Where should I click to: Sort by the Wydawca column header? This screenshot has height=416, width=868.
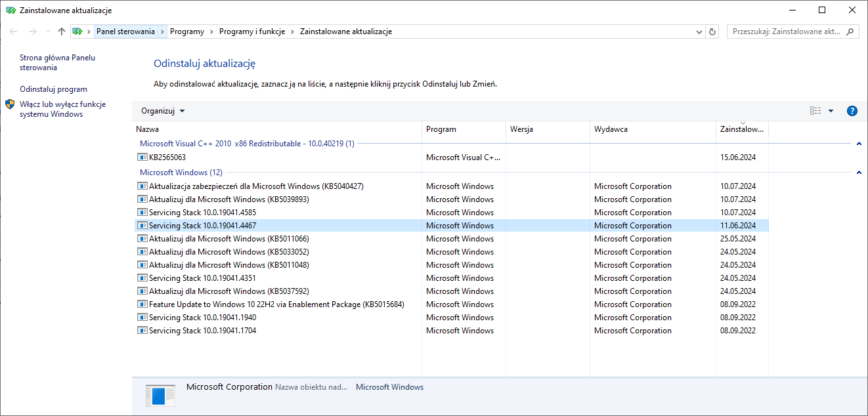coord(611,129)
